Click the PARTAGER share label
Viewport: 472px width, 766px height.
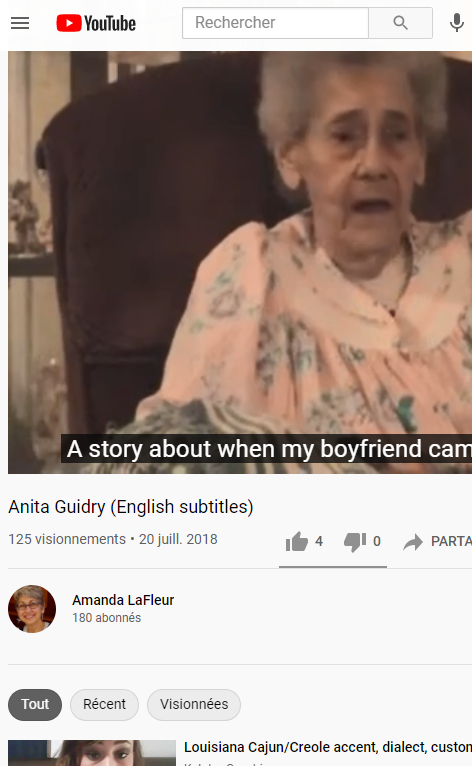(451, 541)
